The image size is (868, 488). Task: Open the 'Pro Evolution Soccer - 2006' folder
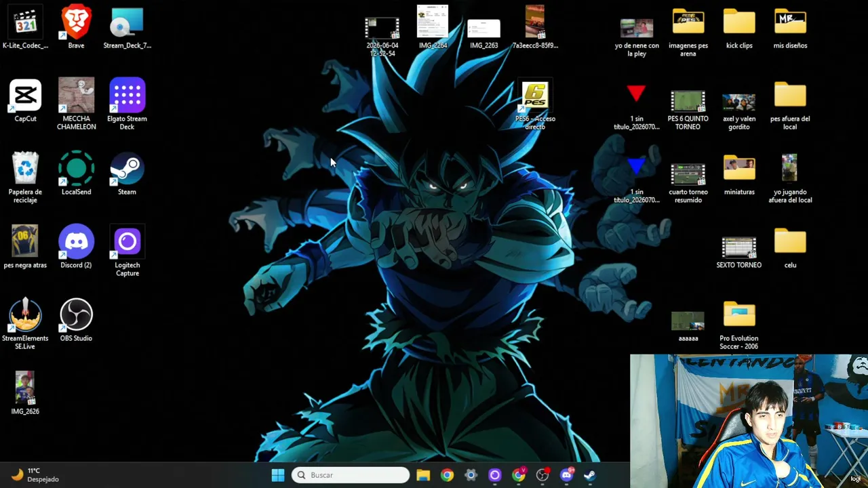pyautogui.click(x=739, y=325)
